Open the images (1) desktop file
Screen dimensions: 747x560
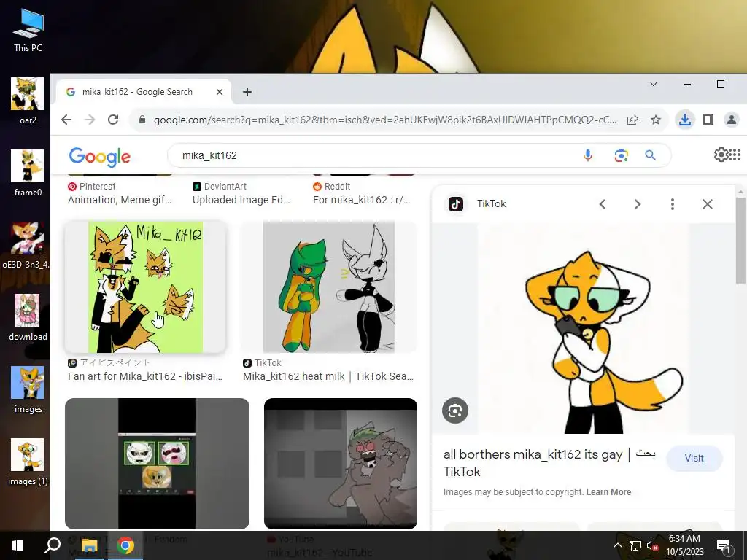(x=28, y=462)
